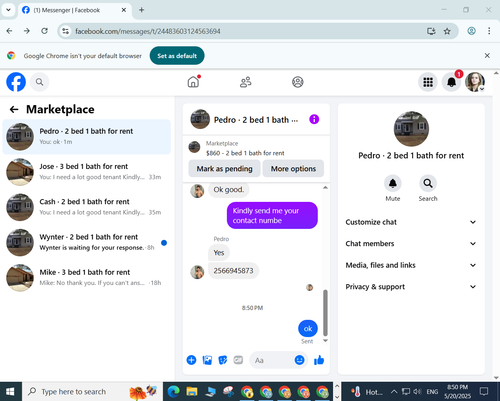Mute the conversation with the bell icon
Viewport: 500px width, 401px height.
[x=393, y=183]
